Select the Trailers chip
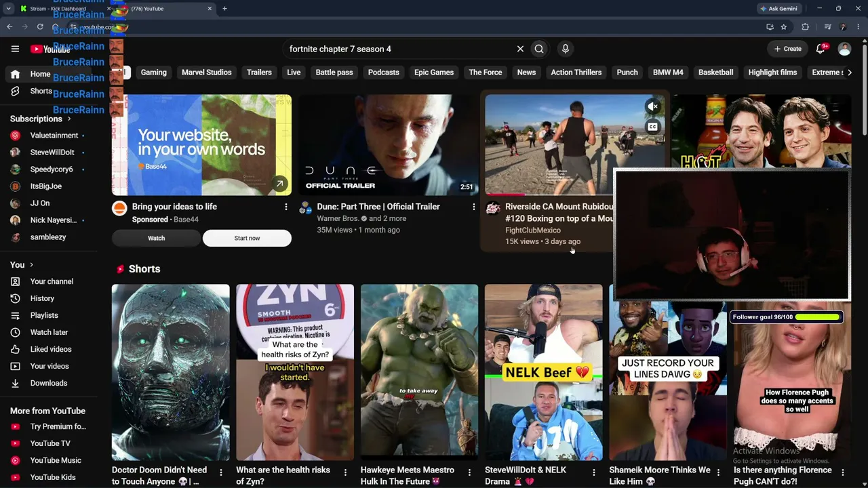 coord(259,73)
